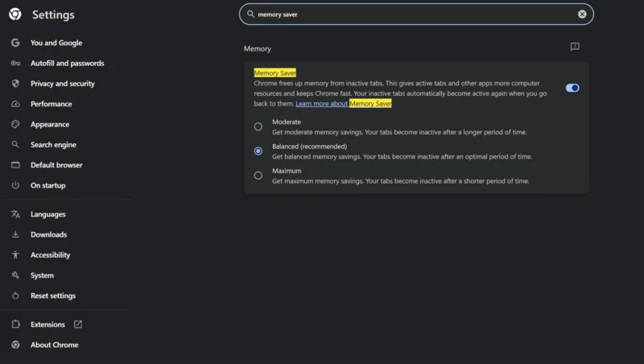Go to Search engine settings
Viewport: 644px width, 364px height.
[53, 145]
